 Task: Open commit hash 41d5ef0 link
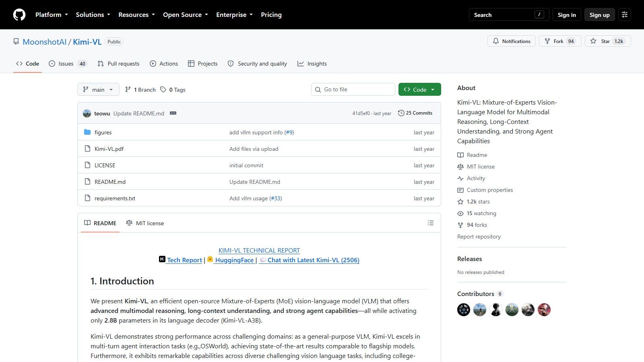[x=361, y=113]
